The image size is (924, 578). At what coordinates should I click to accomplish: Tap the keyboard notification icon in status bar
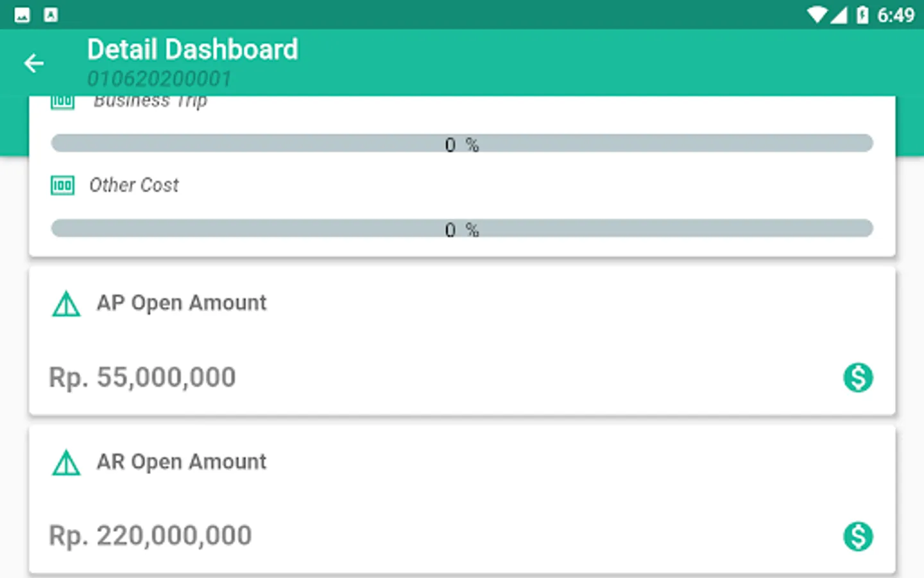[x=51, y=15]
